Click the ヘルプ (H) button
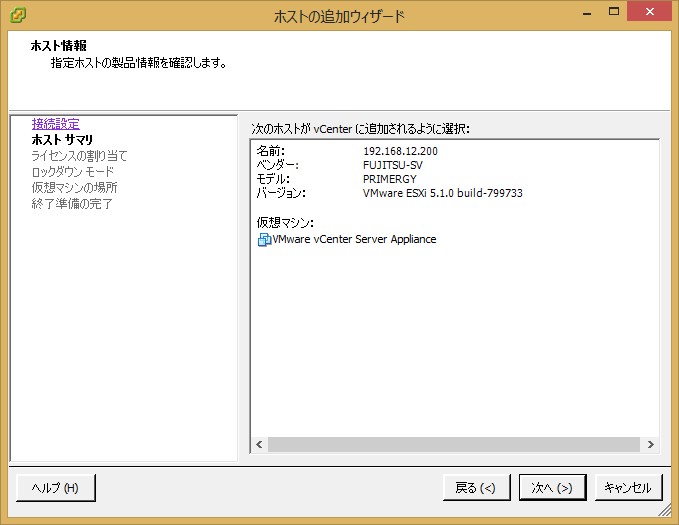Viewport: 679px width, 525px height. coord(55,488)
